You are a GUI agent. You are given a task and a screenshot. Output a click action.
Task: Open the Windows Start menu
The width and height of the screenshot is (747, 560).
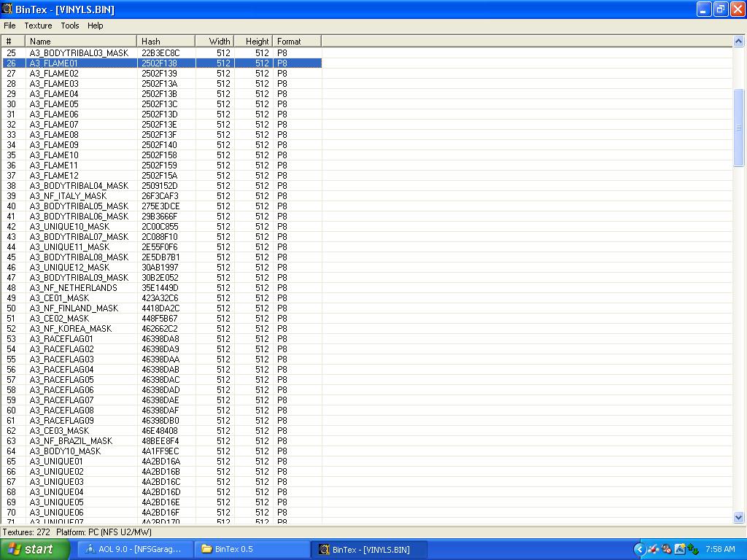(x=35, y=549)
